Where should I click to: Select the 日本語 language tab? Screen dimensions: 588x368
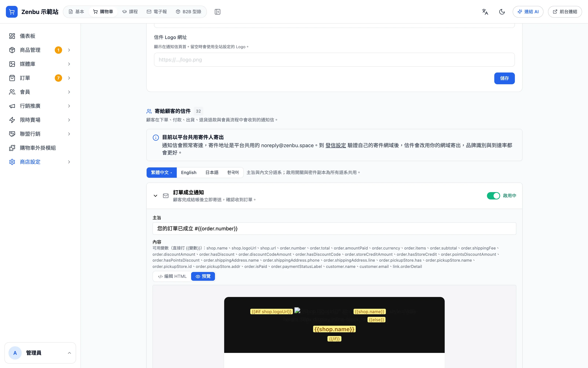(212, 173)
